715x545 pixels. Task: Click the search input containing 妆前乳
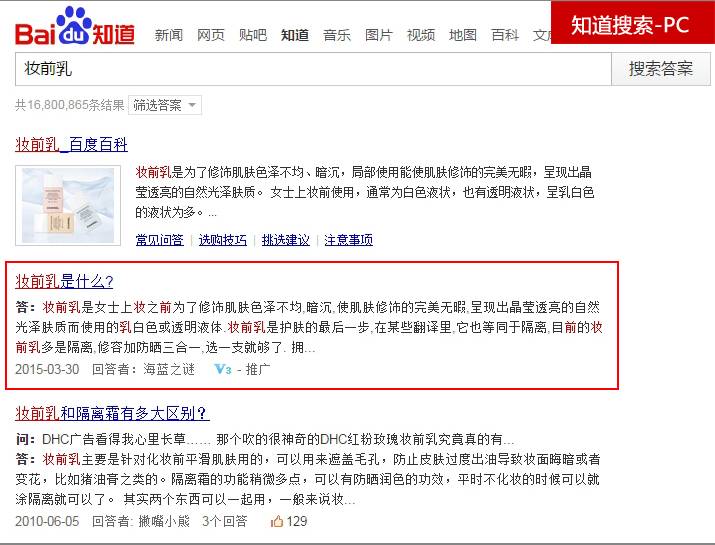click(313, 69)
